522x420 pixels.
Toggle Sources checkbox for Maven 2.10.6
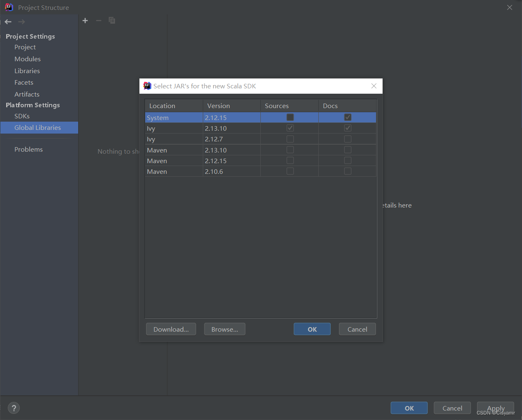point(290,171)
